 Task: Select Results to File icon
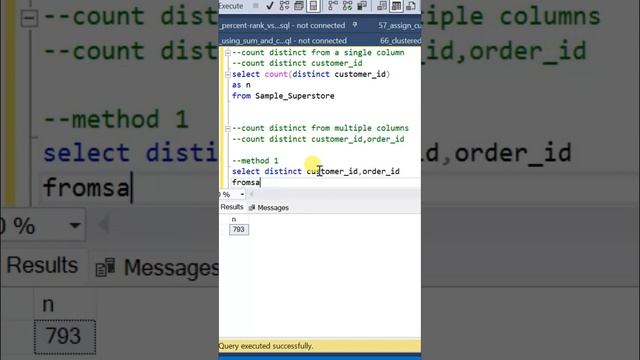(411, 6)
